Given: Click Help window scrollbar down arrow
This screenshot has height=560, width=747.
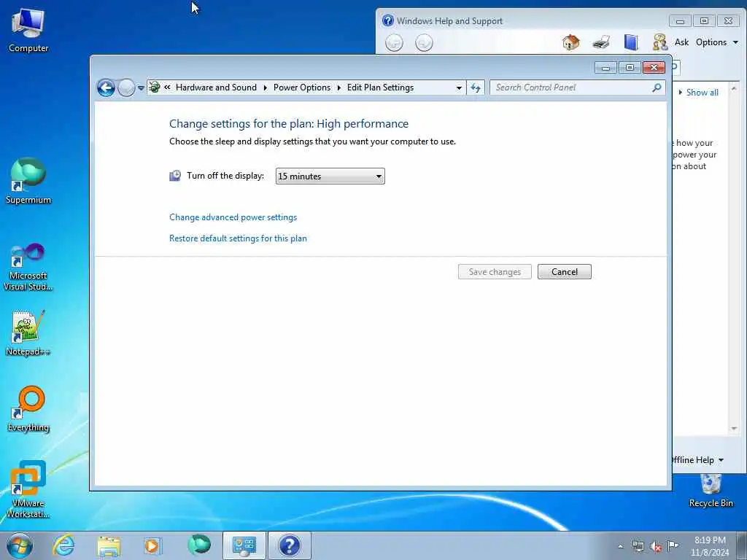Looking at the screenshot, I should (734, 429).
